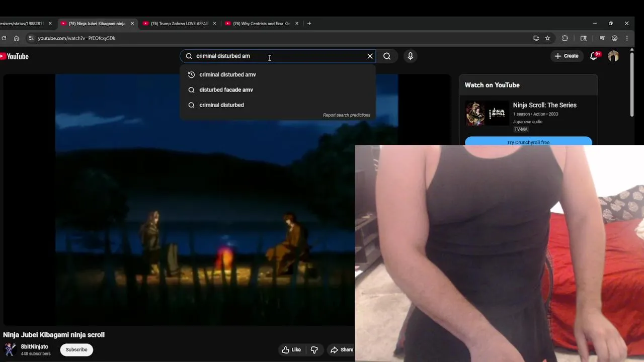The width and height of the screenshot is (644, 362).
Task: Like the video
Action: coord(291,350)
